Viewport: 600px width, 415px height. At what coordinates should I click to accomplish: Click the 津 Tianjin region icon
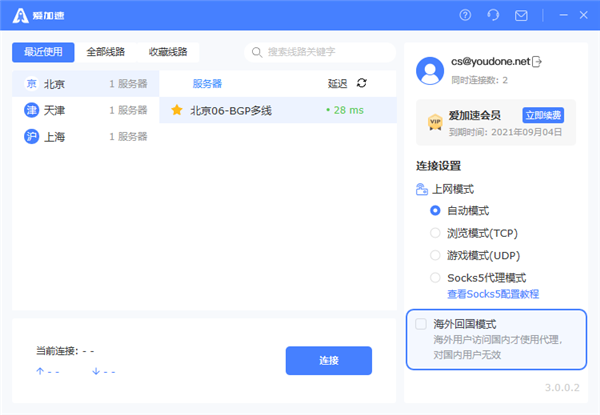point(31,110)
